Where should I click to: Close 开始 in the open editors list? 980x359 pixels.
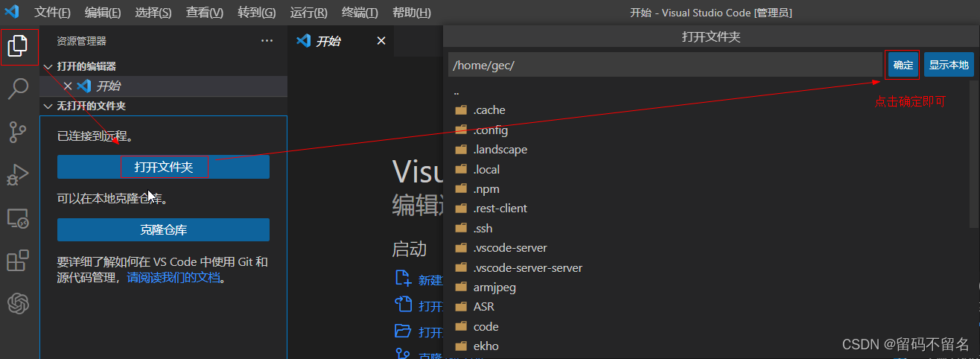pos(67,86)
